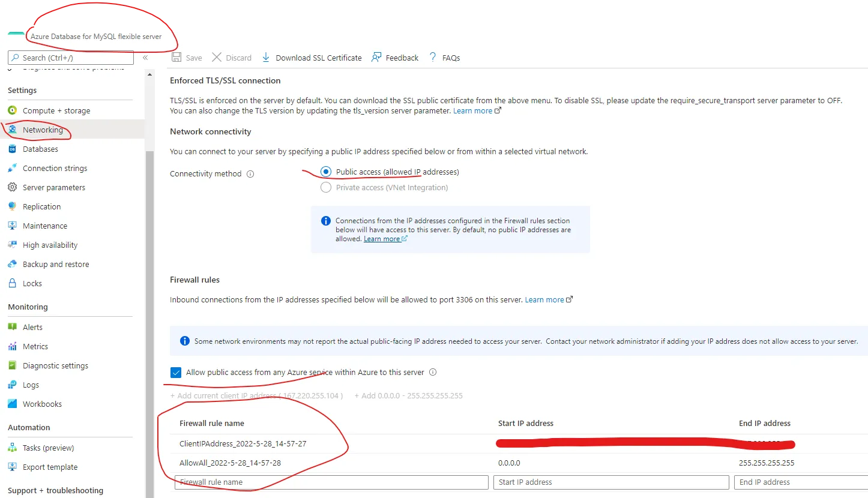This screenshot has width=868, height=498.
Task: Click the Discard X icon
Action: (x=217, y=57)
